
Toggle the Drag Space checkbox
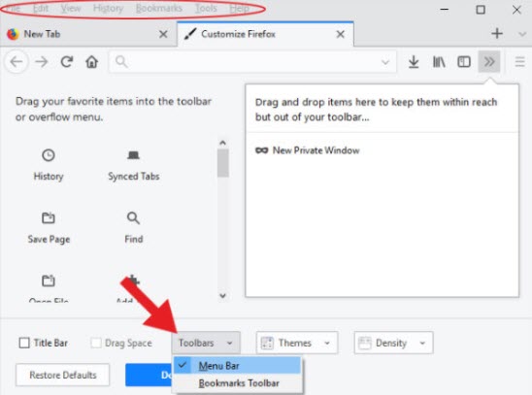[96, 343]
